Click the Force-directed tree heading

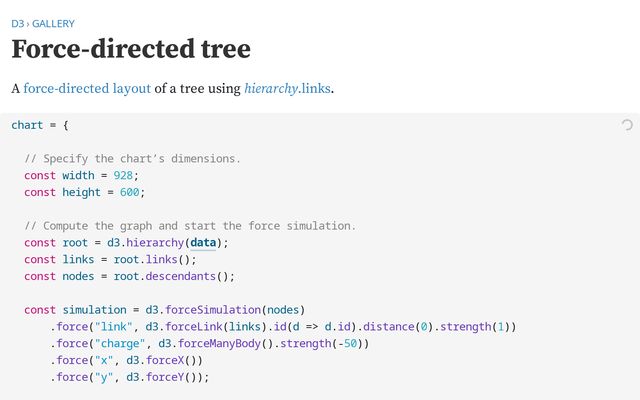[x=131, y=48]
